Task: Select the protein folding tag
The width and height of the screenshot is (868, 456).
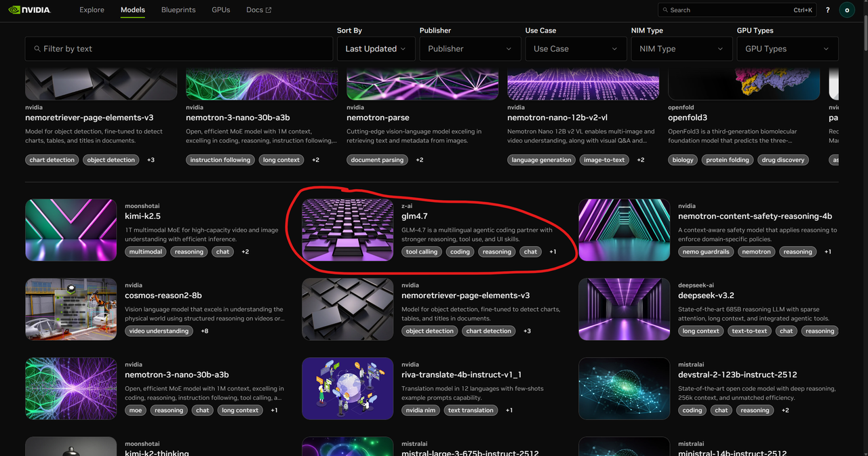Action: pyautogui.click(x=726, y=160)
